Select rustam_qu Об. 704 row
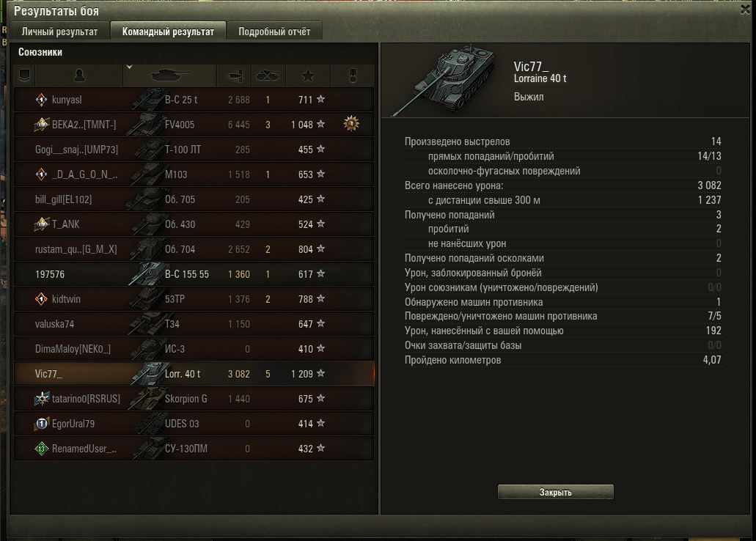 [194, 249]
